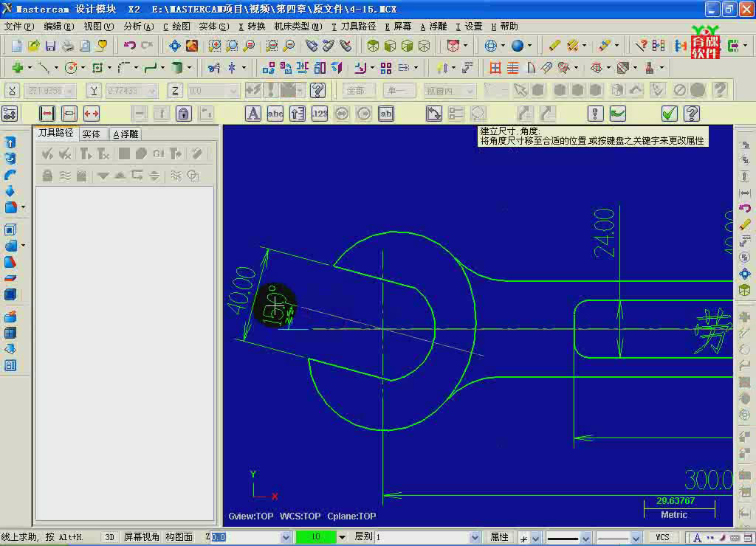The image size is (756, 546).
Task: Fit the drawing to screen
Action: pyautogui.click(x=174, y=46)
